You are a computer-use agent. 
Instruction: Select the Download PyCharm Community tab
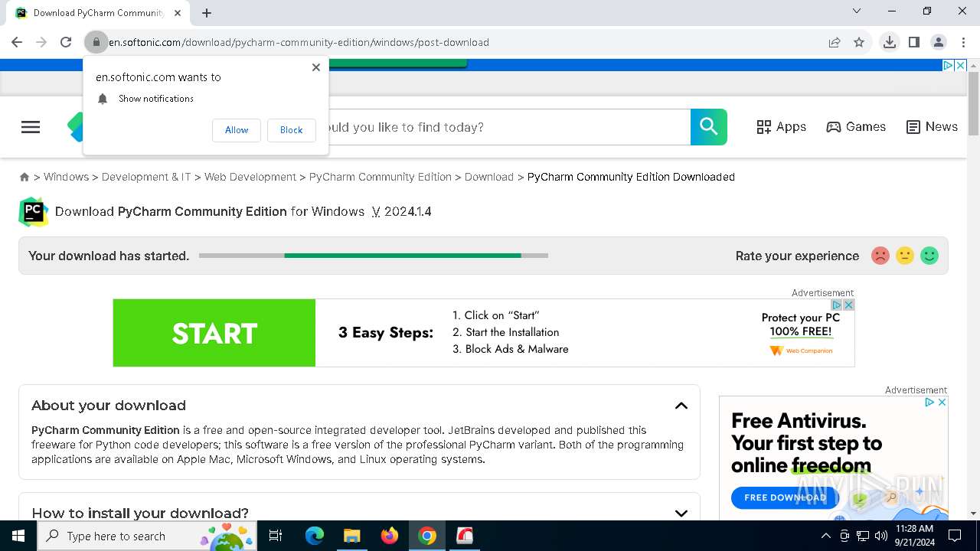pyautogui.click(x=100, y=12)
